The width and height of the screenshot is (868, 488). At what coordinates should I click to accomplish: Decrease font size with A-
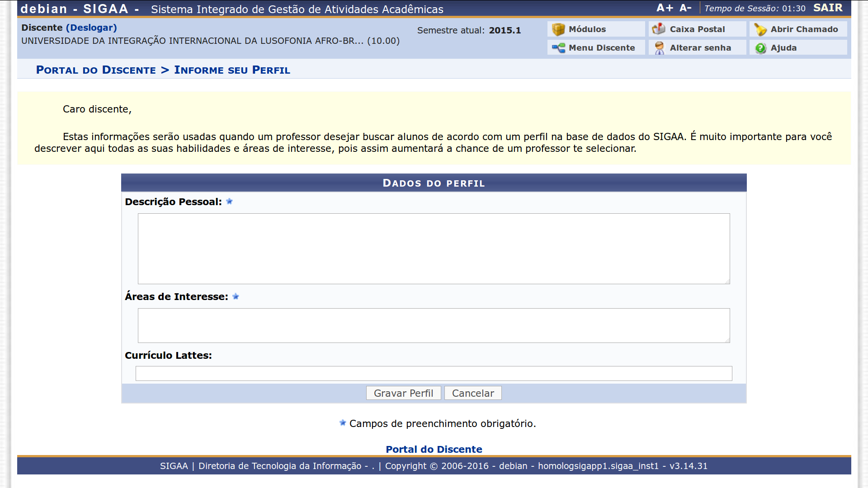point(685,8)
